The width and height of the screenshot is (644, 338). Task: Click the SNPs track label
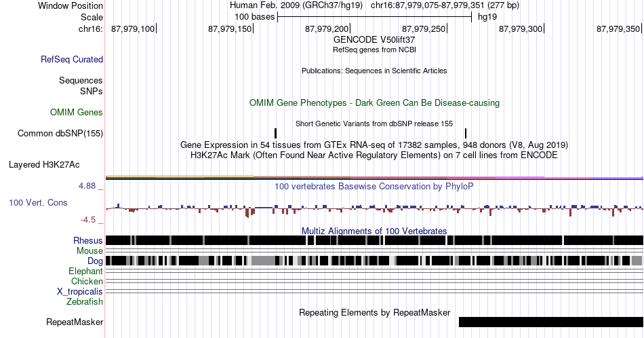coord(92,91)
